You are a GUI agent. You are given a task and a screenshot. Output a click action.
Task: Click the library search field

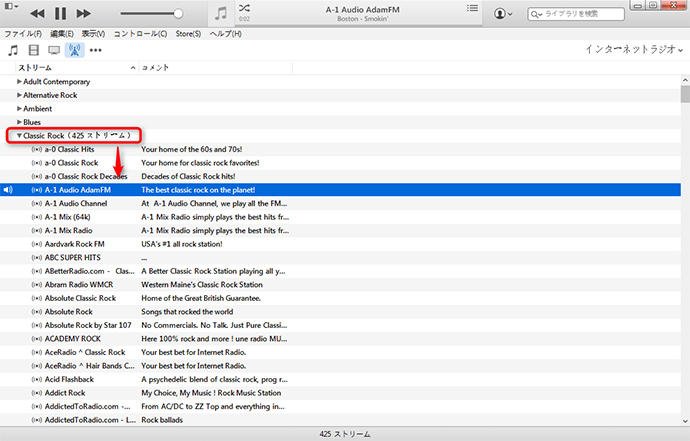click(576, 14)
